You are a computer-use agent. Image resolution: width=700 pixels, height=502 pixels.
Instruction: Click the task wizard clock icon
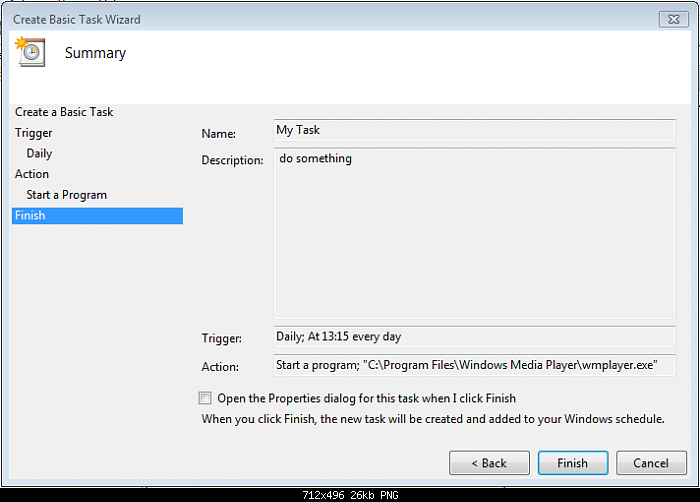click(x=31, y=52)
